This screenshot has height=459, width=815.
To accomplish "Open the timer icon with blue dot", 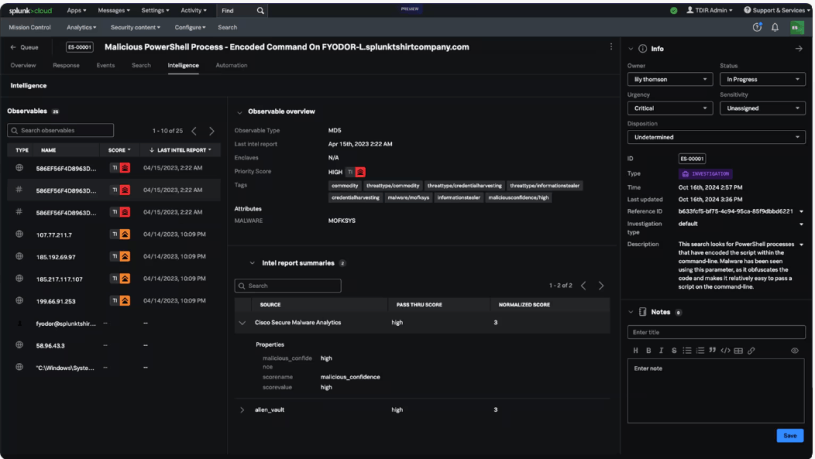I will (757, 27).
